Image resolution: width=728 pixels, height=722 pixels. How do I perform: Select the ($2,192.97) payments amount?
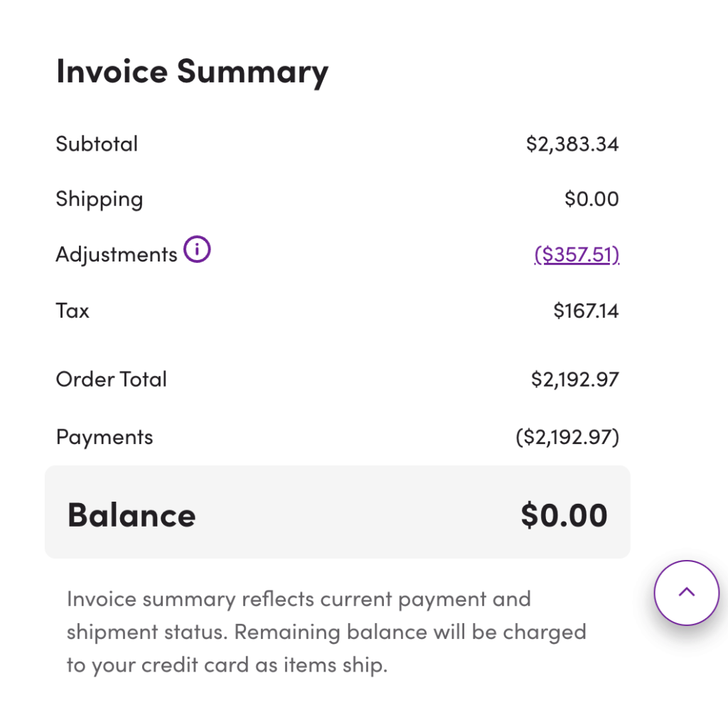567,437
